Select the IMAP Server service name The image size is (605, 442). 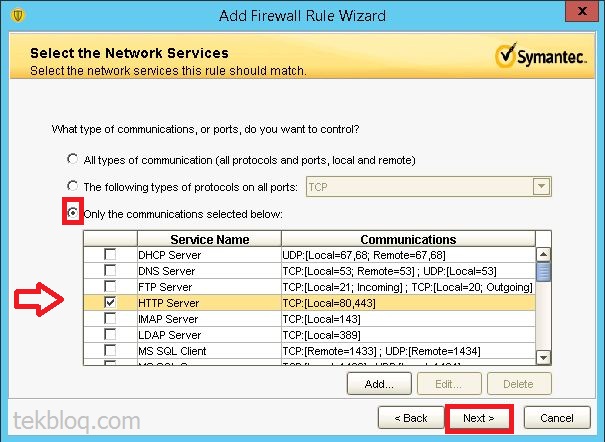pos(168,319)
